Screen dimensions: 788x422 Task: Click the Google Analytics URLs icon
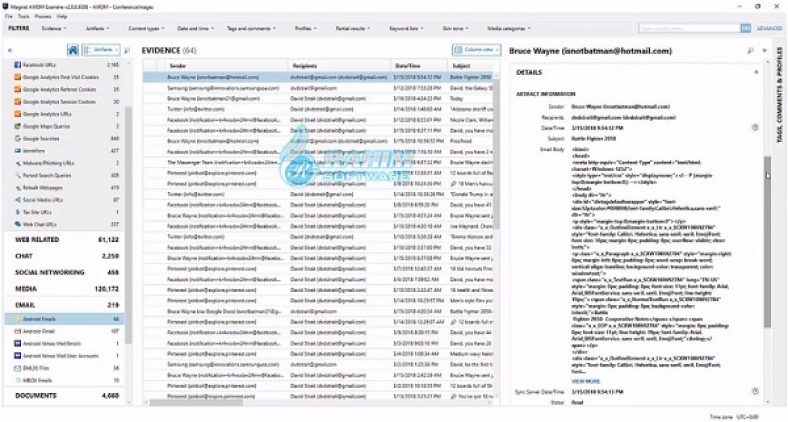[18, 114]
